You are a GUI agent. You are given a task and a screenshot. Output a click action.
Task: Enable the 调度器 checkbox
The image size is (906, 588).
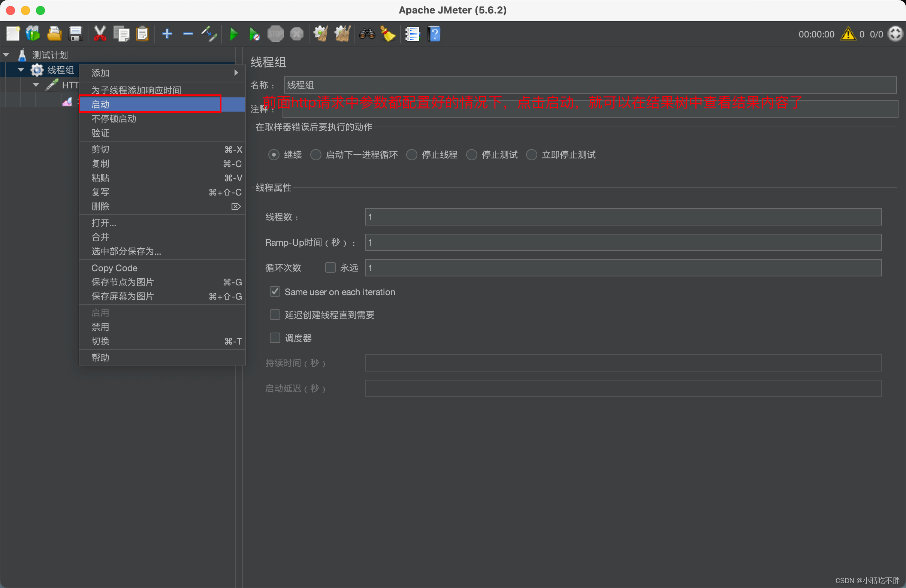click(275, 338)
